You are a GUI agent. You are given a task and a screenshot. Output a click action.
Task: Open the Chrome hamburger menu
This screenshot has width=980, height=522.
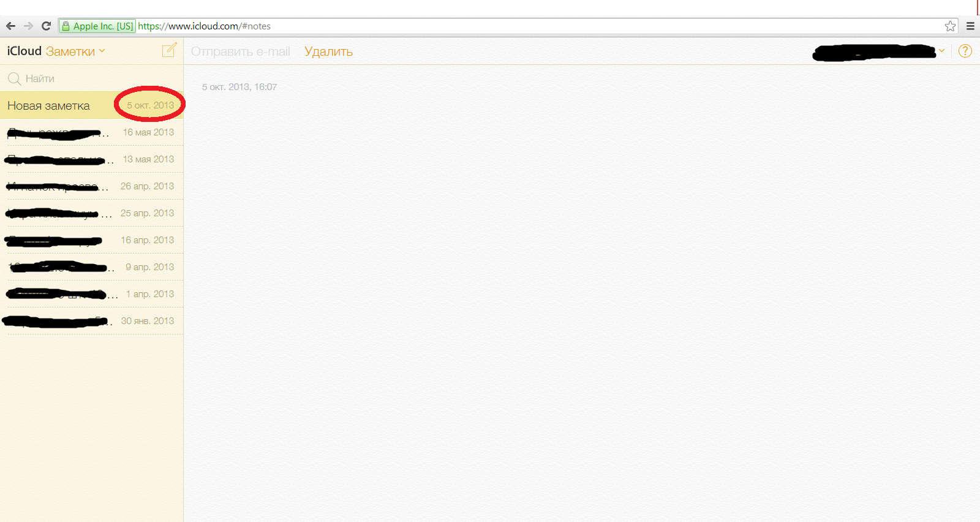970,26
